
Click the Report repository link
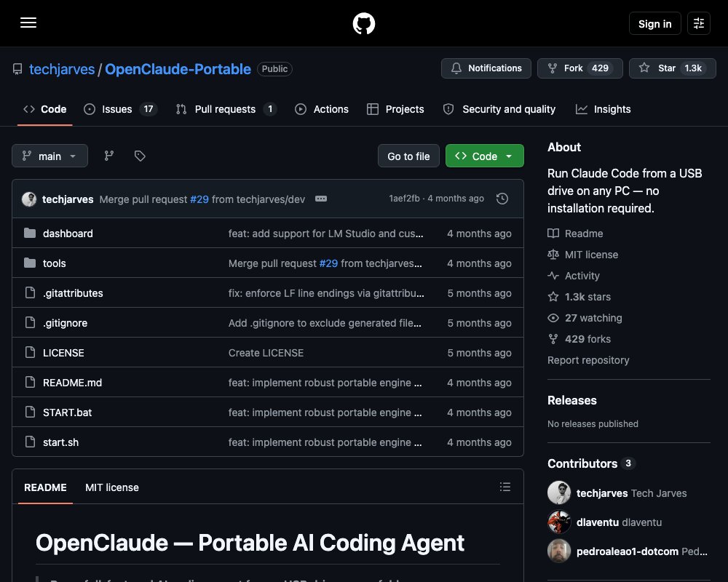588,360
